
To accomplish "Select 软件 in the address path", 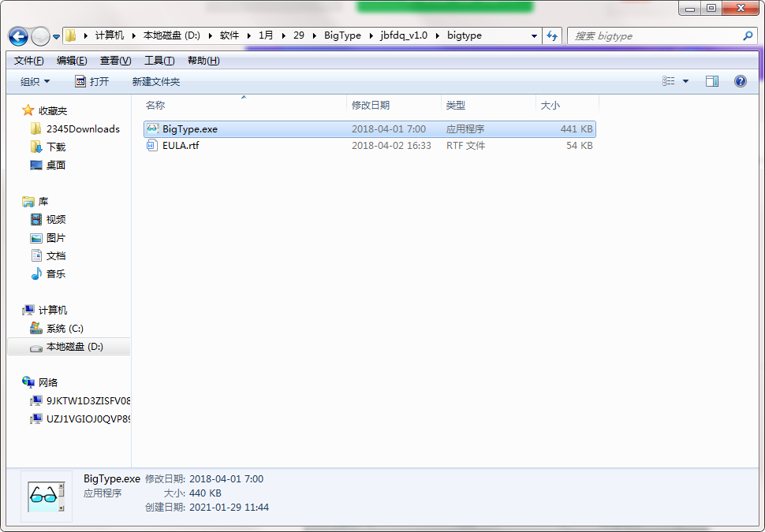I will [x=229, y=35].
